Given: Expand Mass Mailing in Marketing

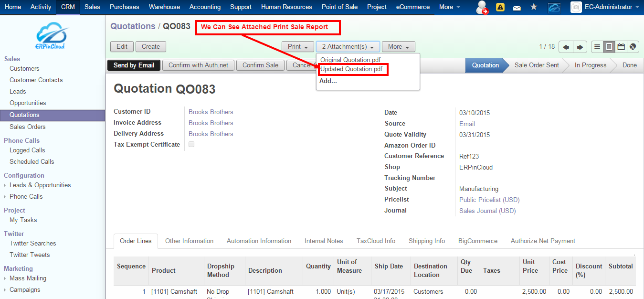Looking at the screenshot, I should [x=28, y=278].
